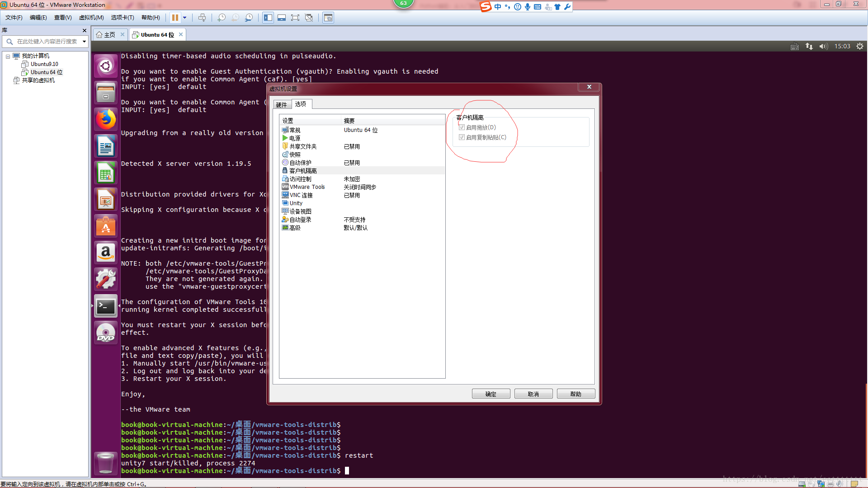
Task: Open the Ubuntu dash search launcher icon
Action: click(106, 66)
